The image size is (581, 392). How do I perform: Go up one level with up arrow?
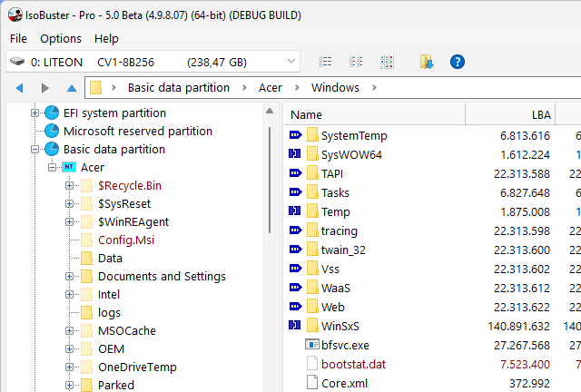pyautogui.click(x=72, y=88)
